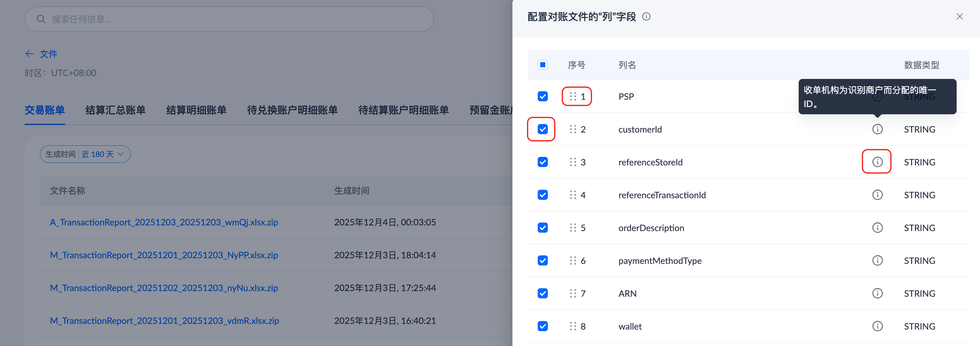The width and height of the screenshot is (980, 346).
Task: Switch to 结算汇总账单 tab
Action: (x=115, y=110)
